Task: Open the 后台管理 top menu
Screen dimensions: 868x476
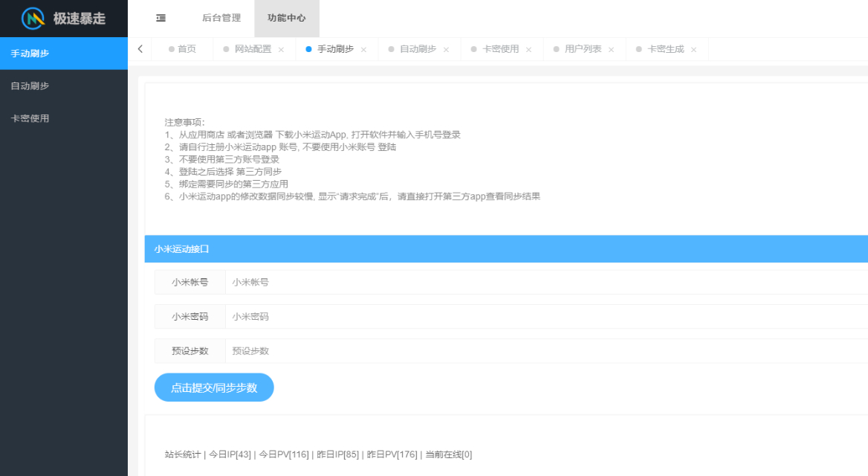Action: coord(221,19)
